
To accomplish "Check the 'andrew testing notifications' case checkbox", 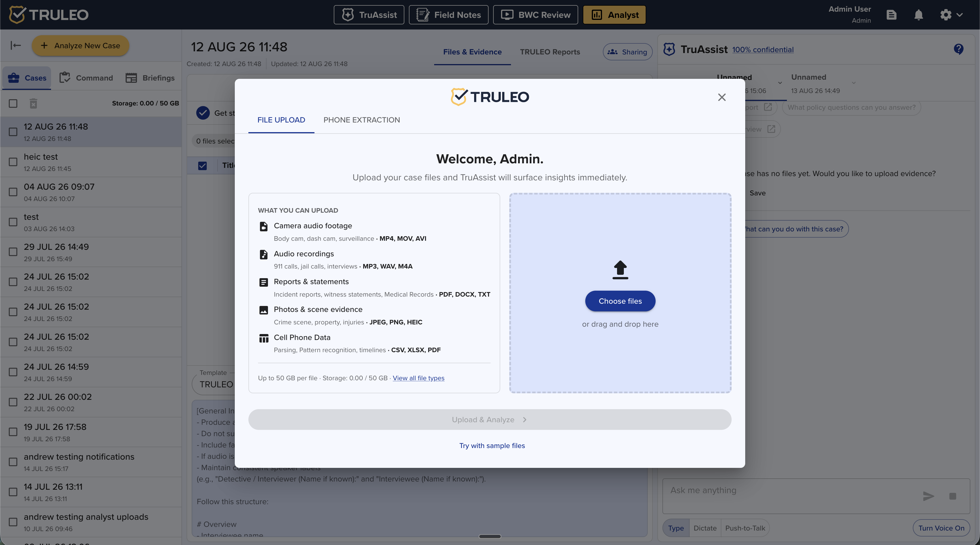I will (x=13, y=462).
